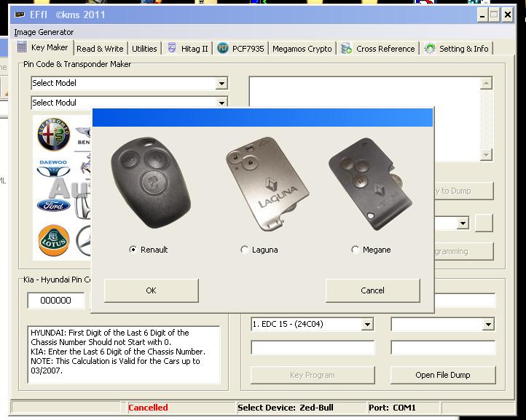526x420 pixels.
Task: Click the Port: COM1 status entry
Action: point(392,408)
